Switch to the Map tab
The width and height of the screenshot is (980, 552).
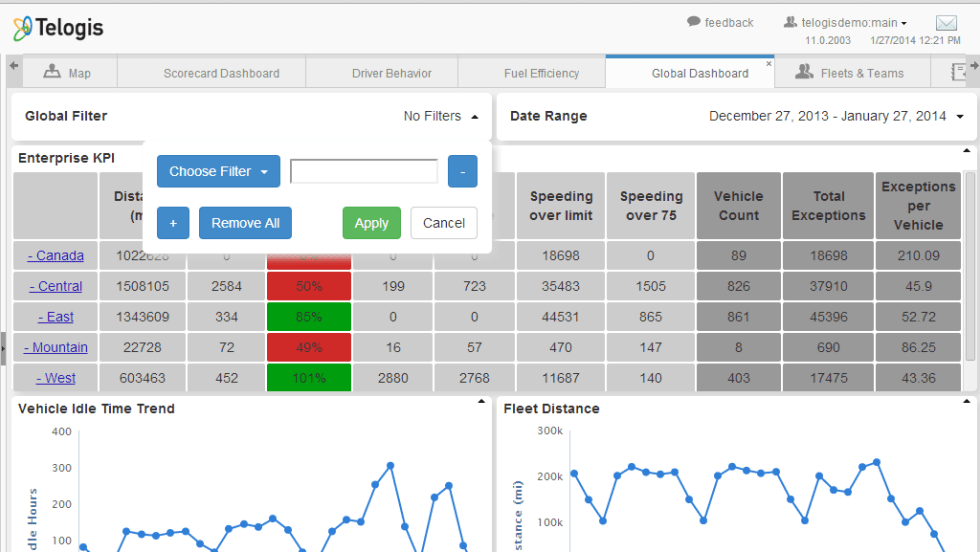(x=68, y=73)
